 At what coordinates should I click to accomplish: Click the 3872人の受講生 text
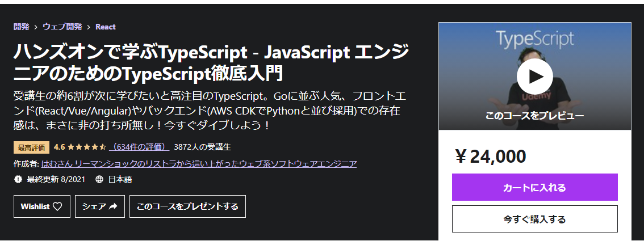click(x=203, y=147)
